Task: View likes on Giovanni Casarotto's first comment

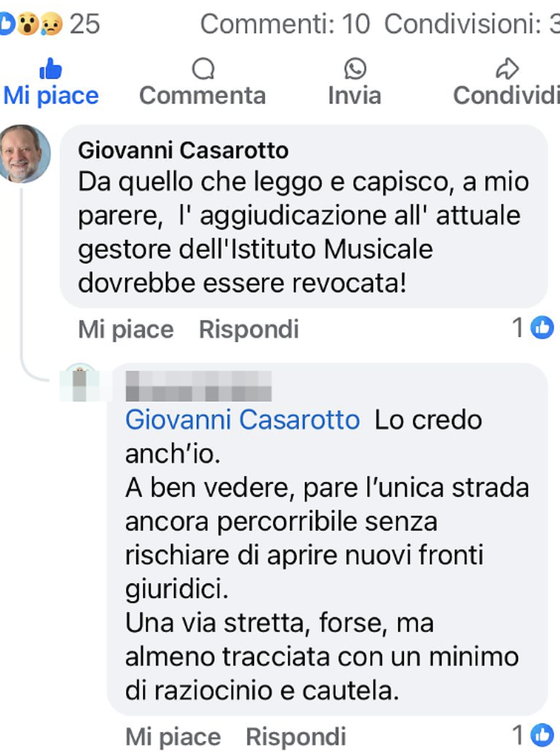Action: coord(533,328)
